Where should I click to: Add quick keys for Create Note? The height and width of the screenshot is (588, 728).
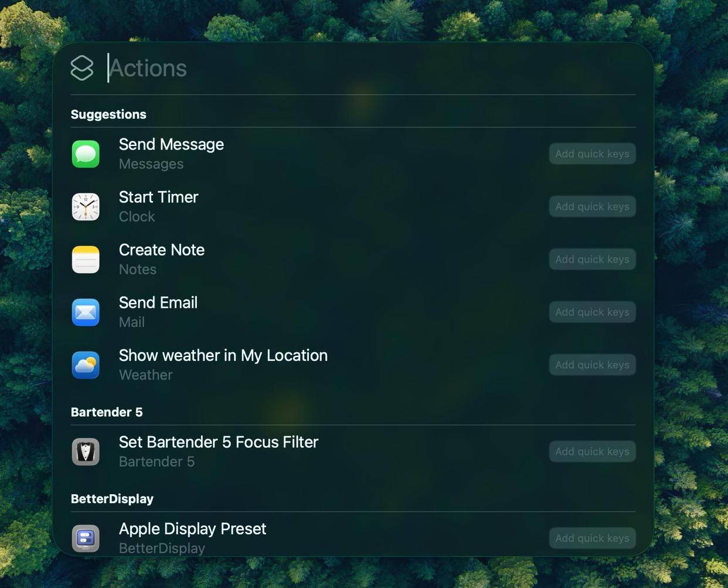coord(592,259)
